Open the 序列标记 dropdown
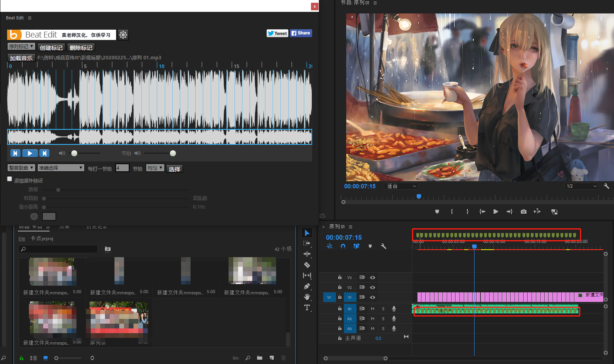This screenshot has width=614, height=364. pyautogui.click(x=21, y=47)
